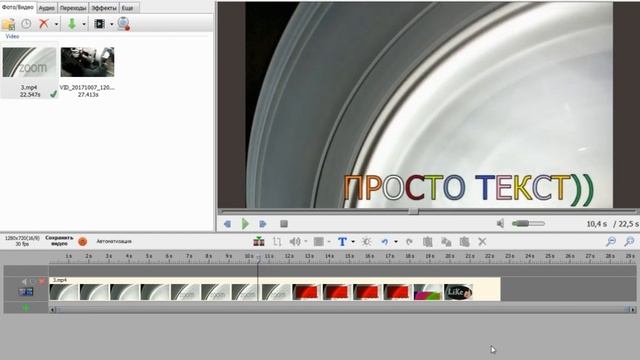Click the speaker volume icon in the timeline toolbar

pyautogui.click(x=295, y=242)
